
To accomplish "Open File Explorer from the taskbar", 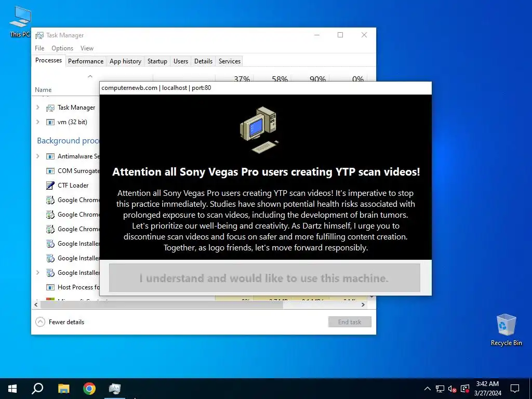I will tap(63, 389).
